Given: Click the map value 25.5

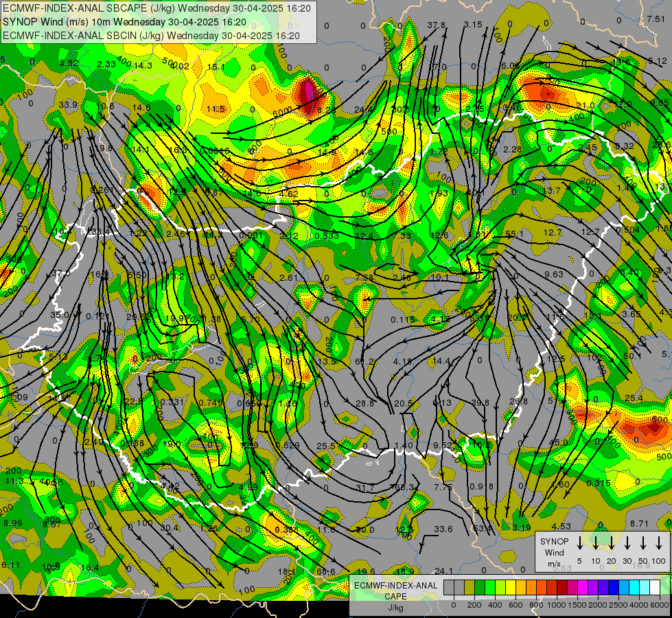Looking at the screenshot, I should pyautogui.click(x=326, y=446).
